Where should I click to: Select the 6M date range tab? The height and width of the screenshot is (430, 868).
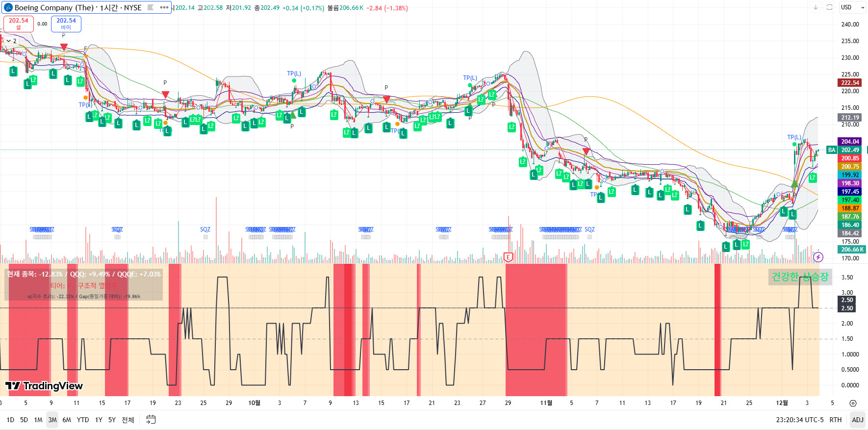tap(67, 420)
